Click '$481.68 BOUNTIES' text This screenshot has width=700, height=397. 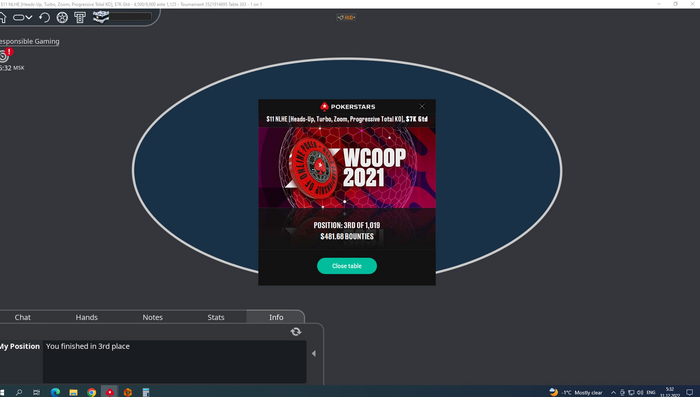(x=347, y=236)
